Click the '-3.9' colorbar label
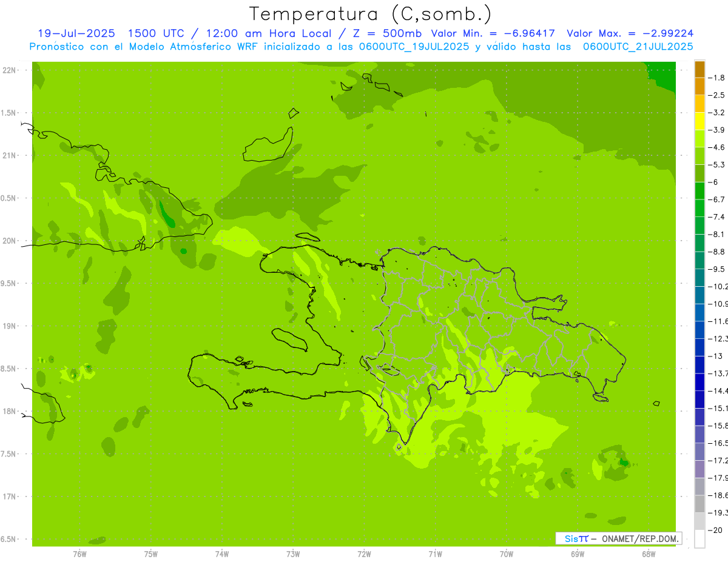 tap(717, 130)
